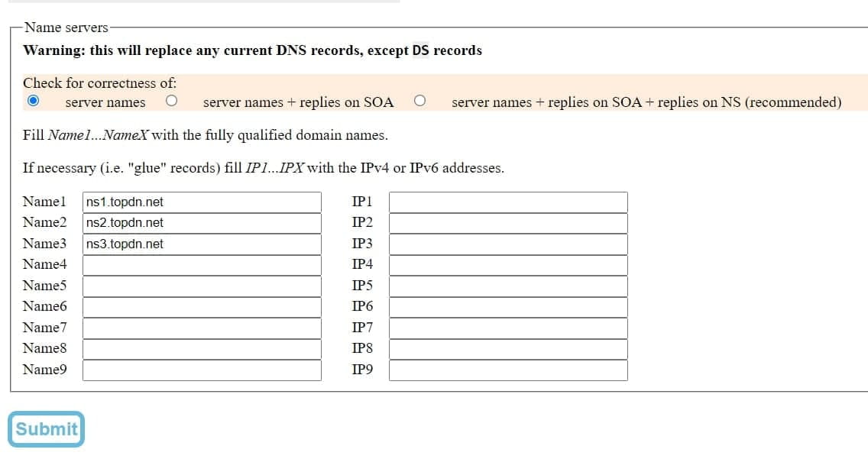Screen dimensions: 868x459
Task: Focus the Name1 field with ns1.topdn.net
Action: click(202, 202)
